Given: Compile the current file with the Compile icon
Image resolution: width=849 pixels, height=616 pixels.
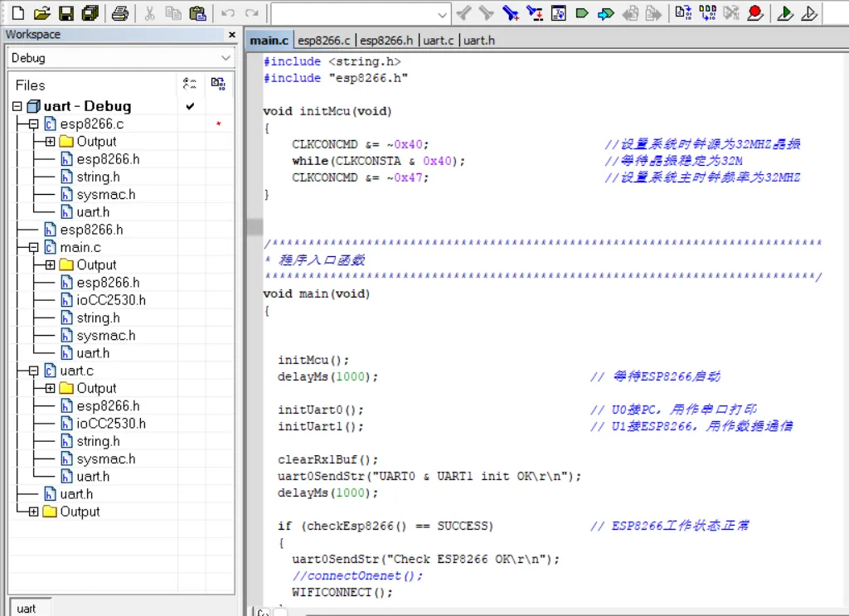Looking at the screenshot, I should (x=683, y=13).
